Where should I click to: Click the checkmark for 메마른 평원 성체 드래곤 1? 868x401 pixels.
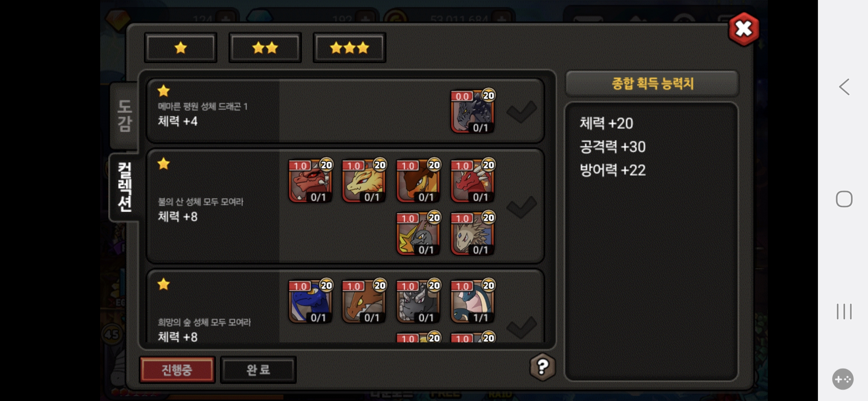click(522, 111)
